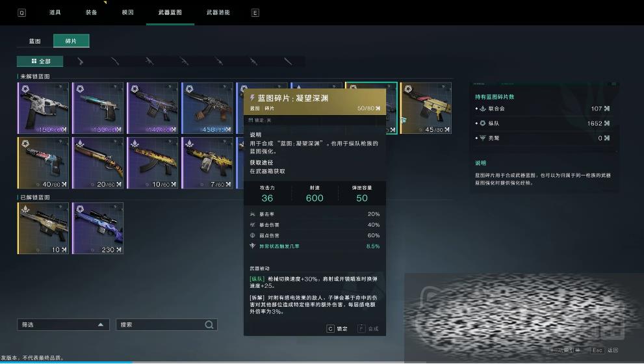Select the teal pistol fragment card

pyautogui.click(x=97, y=108)
